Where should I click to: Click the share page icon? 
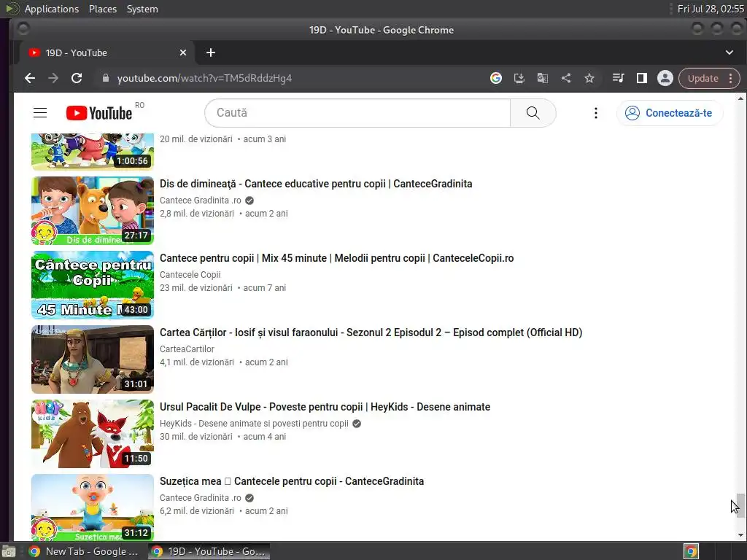point(566,78)
